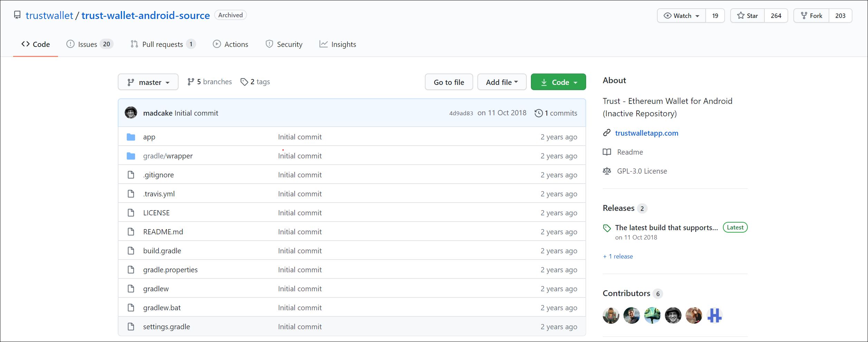Click the gradlew.bat file icon

pyautogui.click(x=131, y=308)
